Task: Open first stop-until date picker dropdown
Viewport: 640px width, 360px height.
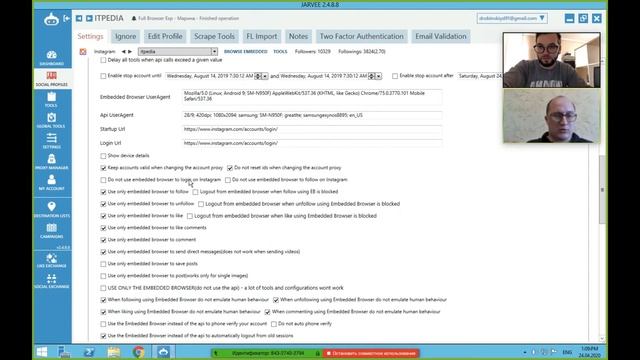Action: tap(265, 76)
